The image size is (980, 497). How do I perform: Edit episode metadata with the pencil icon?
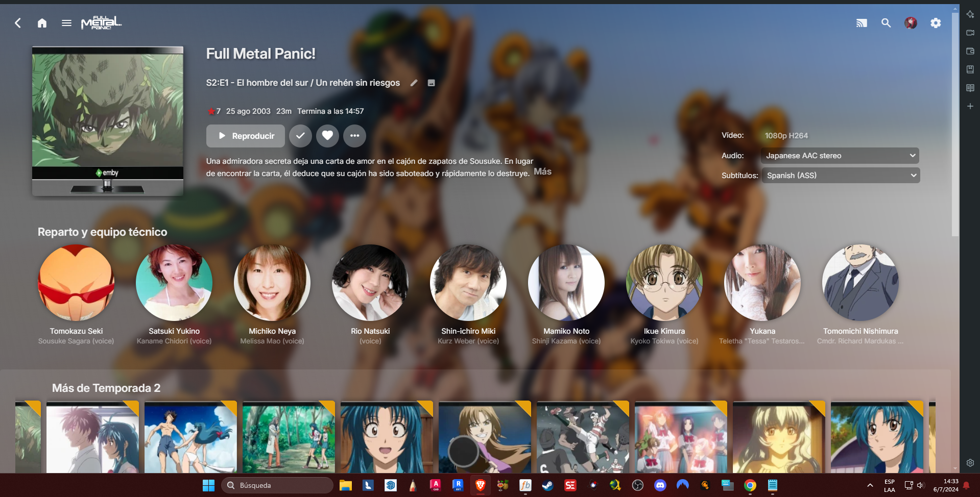click(414, 83)
